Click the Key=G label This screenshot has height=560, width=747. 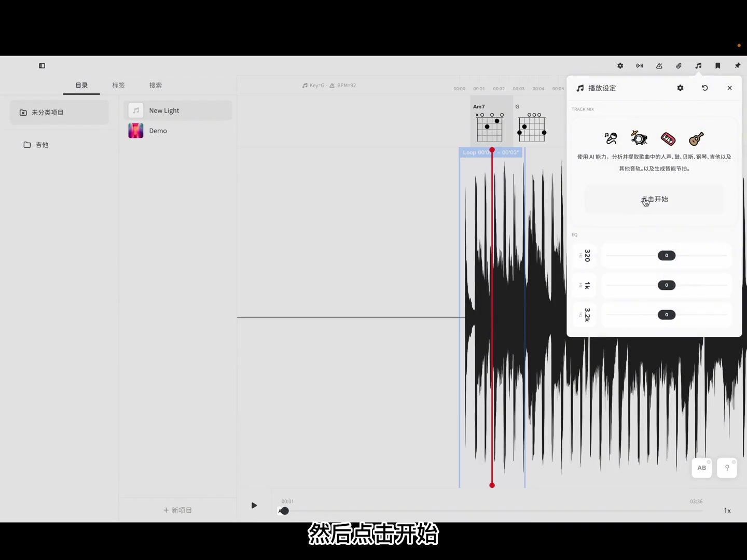[313, 86]
